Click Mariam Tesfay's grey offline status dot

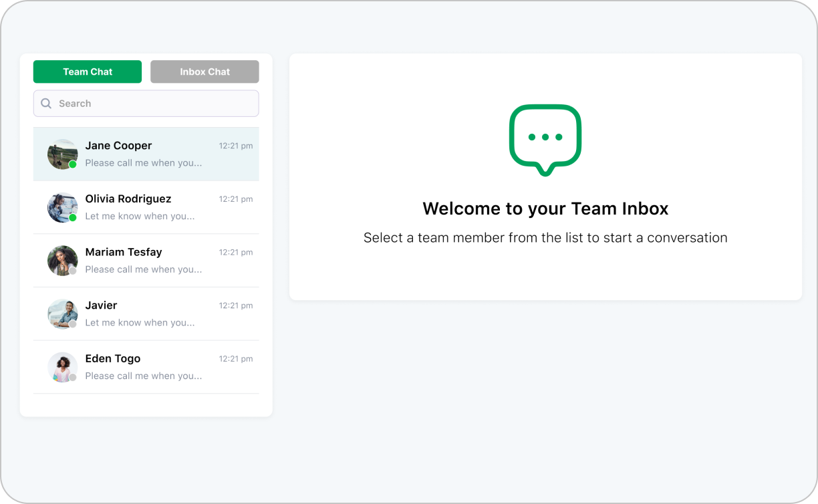pyautogui.click(x=73, y=271)
